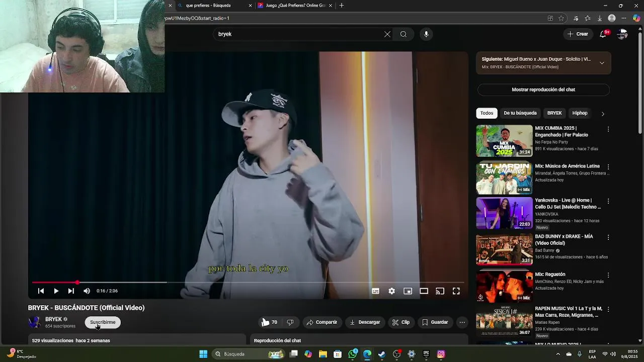Click the taskbar Búsqueda search box
644x362 pixels.
[x=250, y=354]
